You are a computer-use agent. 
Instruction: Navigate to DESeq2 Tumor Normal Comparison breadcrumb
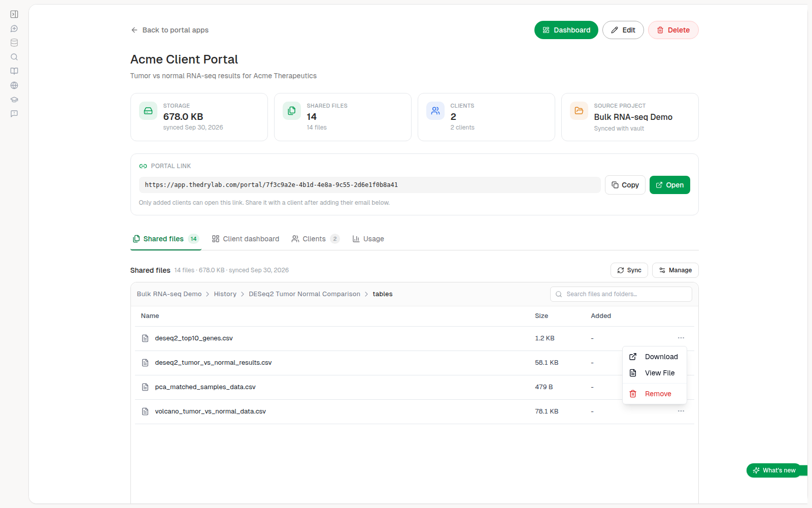click(x=304, y=294)
